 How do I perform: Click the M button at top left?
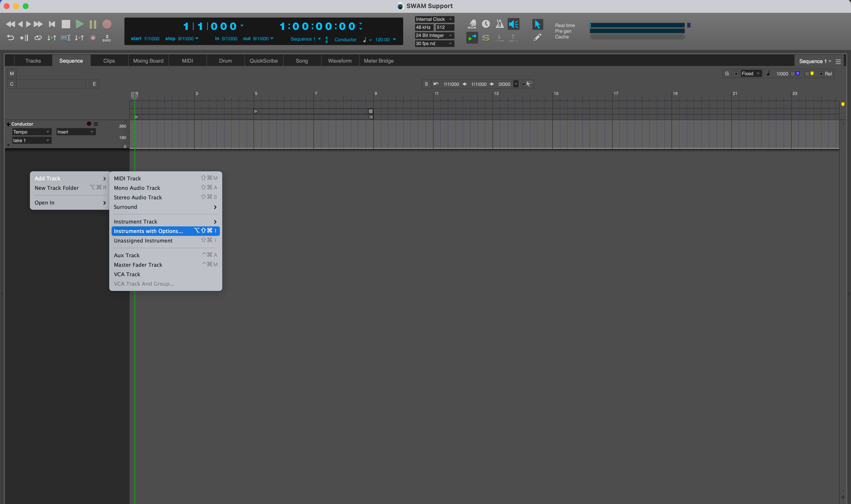point(12,73)
